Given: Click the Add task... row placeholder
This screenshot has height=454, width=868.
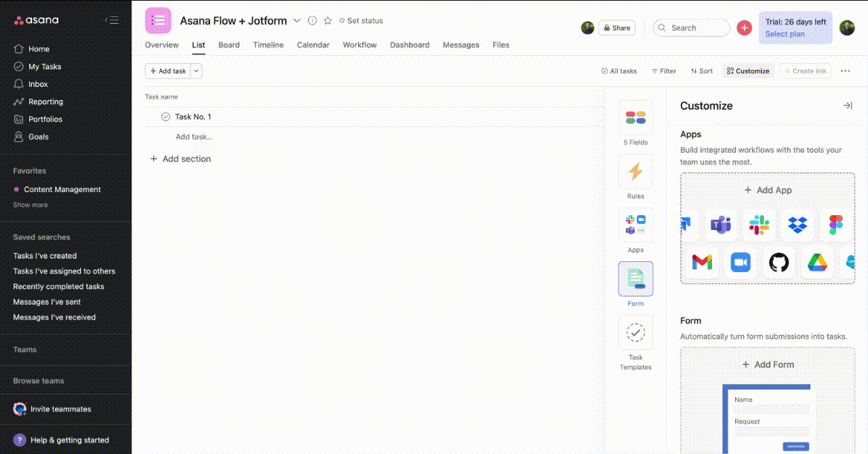Looking at the screenshot, I should [x=194, y=136].
